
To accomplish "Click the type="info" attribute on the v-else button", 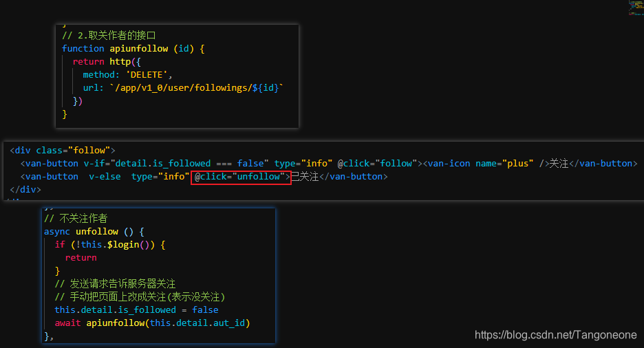I will tap(160, 177).
